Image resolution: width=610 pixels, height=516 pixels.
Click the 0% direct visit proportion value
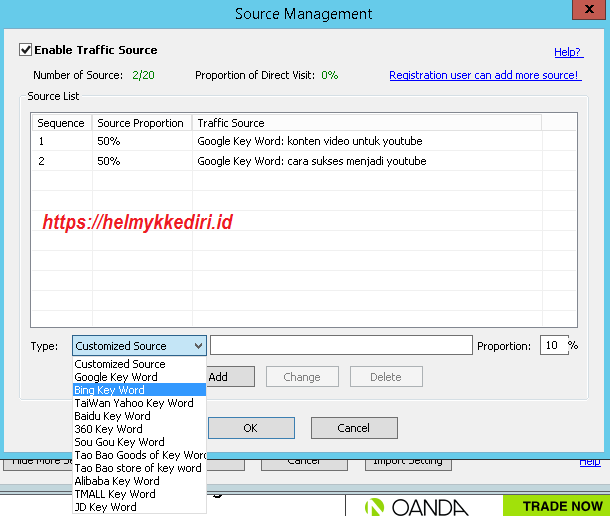(330, 75)
